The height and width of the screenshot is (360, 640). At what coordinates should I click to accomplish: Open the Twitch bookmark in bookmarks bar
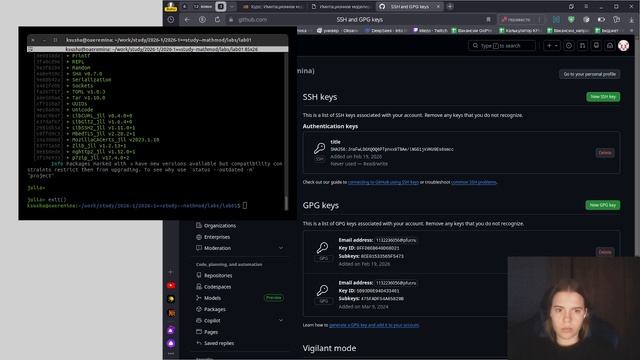[430, 31]
